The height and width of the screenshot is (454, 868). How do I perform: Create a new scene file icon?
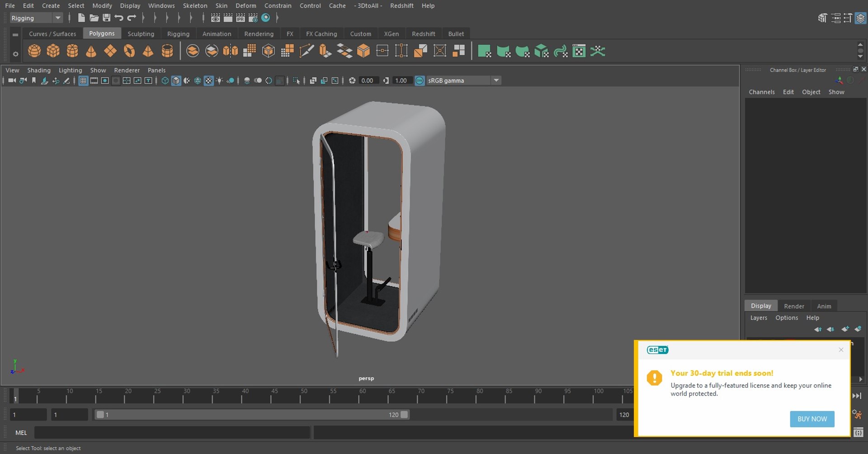[x=81, y=18]
